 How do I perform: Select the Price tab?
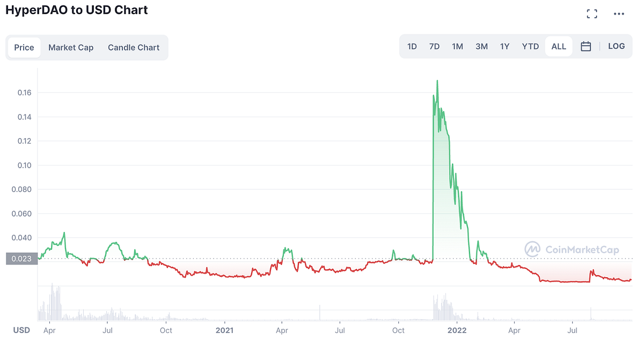(24, 47)
